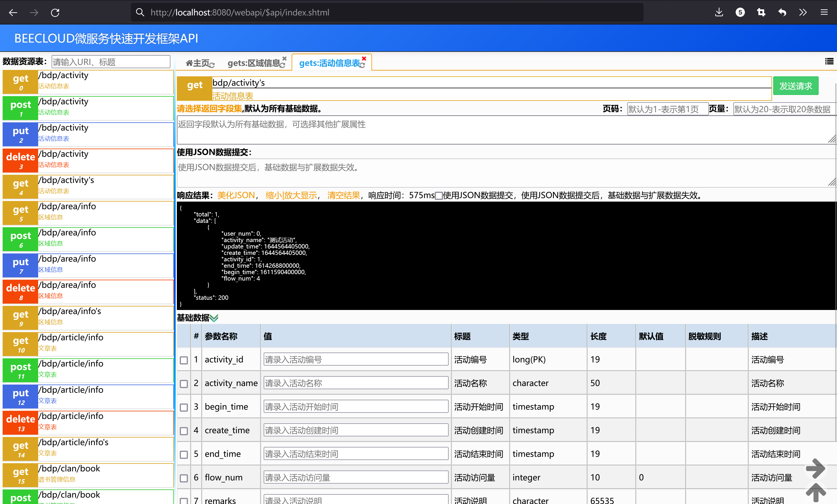Click the 发送请求 button

click(x=796, y=86)
